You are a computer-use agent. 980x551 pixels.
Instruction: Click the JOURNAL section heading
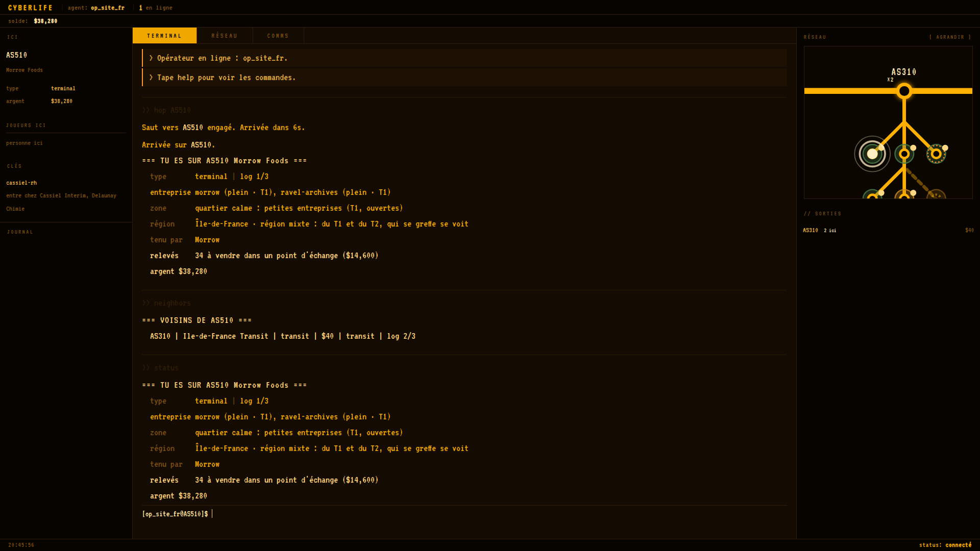pos(20,232)
